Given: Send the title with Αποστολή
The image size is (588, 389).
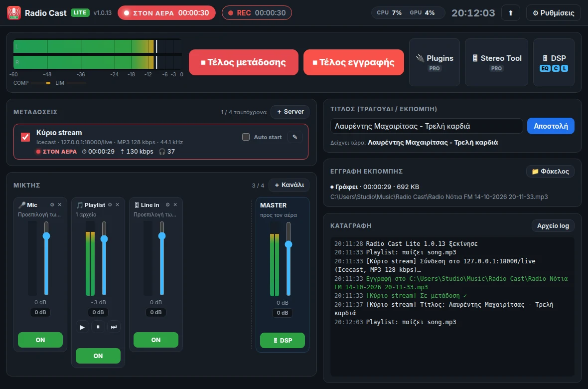Looking at the screenshot, I should tap(551, 126).
